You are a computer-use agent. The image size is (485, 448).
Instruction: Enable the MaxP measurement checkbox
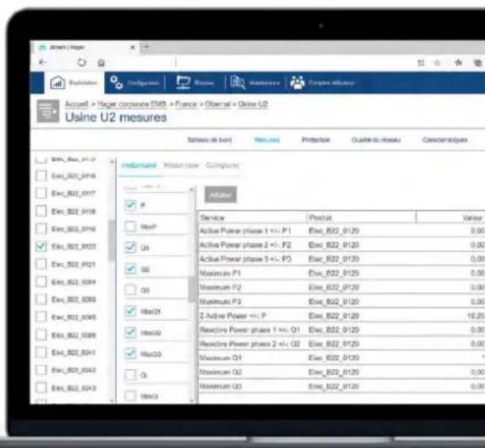[130, 226]
